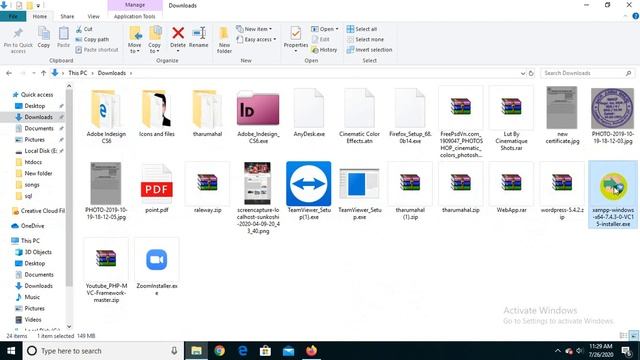Click Invert selection in the ribbon
The width and height of the screenshot is (640, 360).
click(x=369, y=49)
